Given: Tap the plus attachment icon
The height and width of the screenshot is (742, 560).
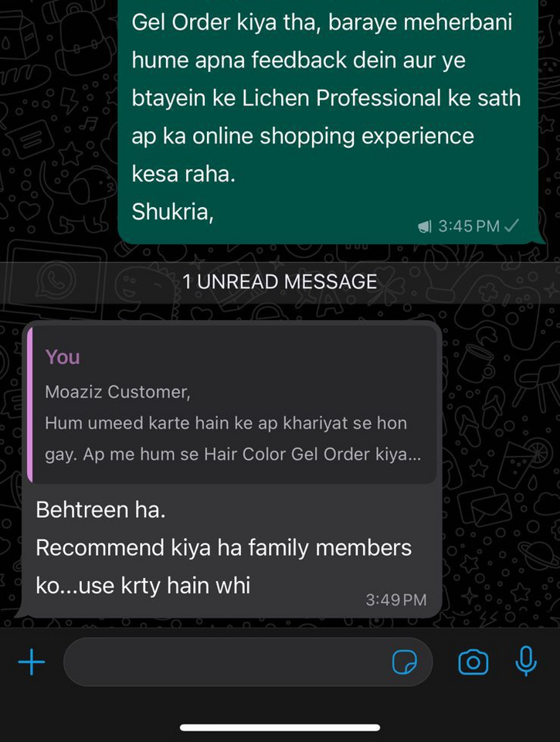Looking at the screenshot, I should [x=31, y=662].
